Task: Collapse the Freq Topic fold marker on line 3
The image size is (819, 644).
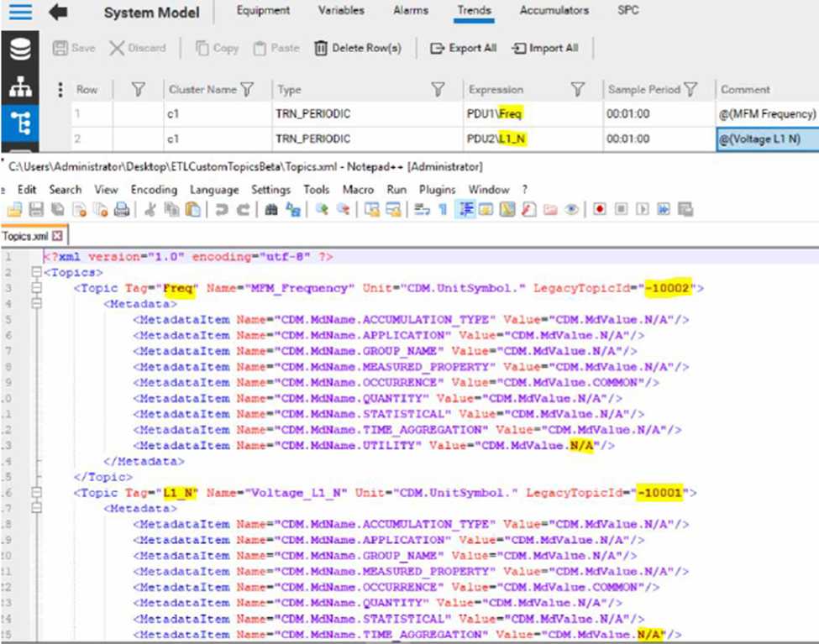Action: 36,288
